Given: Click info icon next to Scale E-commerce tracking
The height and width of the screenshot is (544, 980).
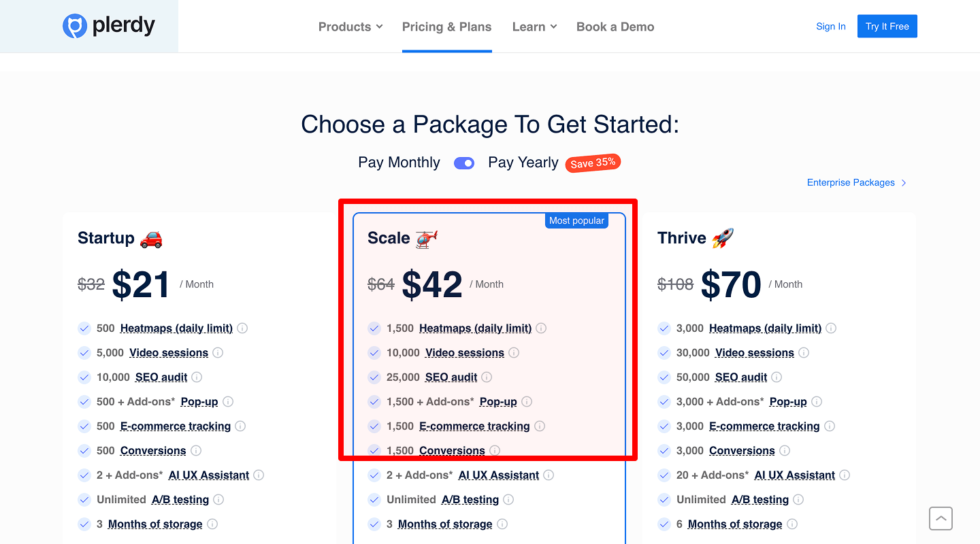Looking at the screenshot, I should pos(540,426).
